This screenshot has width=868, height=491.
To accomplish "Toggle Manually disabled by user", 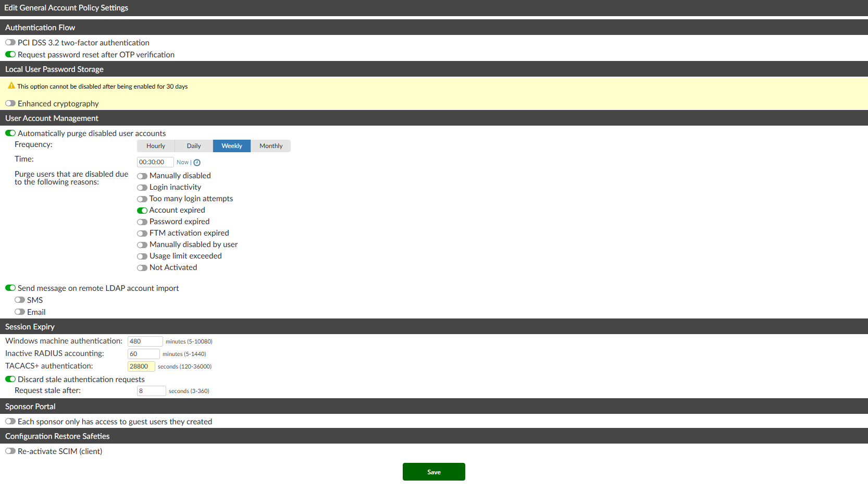I will (x=142, y=245).
